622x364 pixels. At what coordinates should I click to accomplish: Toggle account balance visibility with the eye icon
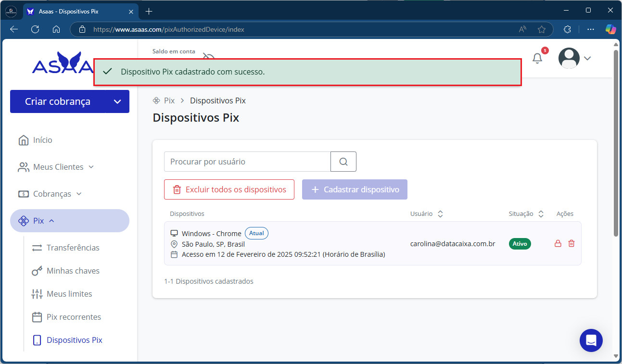(208, 56)
